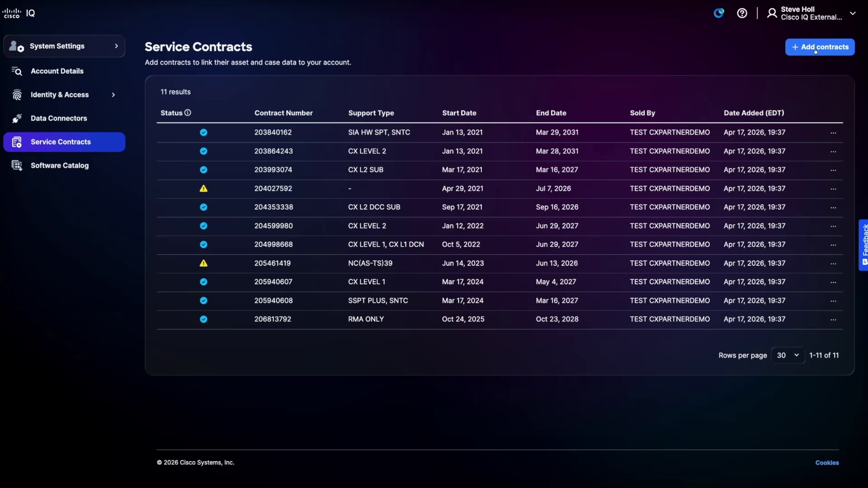Click the Status info icon
This screenshot has width=868, height=488.
coord(188,113)
